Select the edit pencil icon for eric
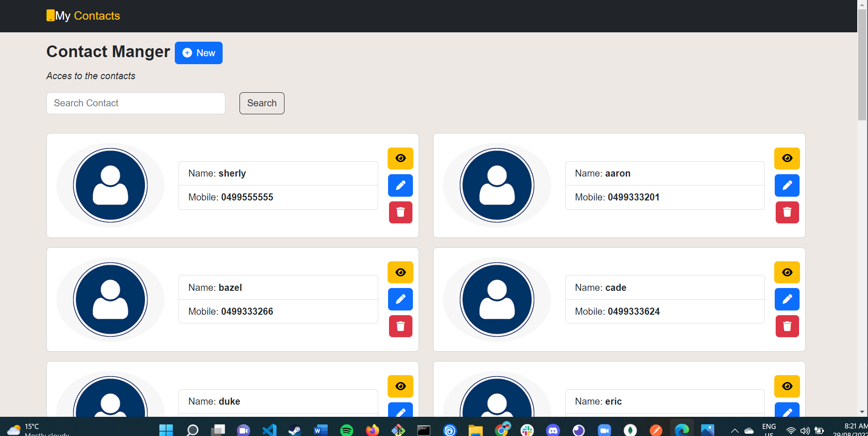Screen dimensions: 868x436 (787, 411)
